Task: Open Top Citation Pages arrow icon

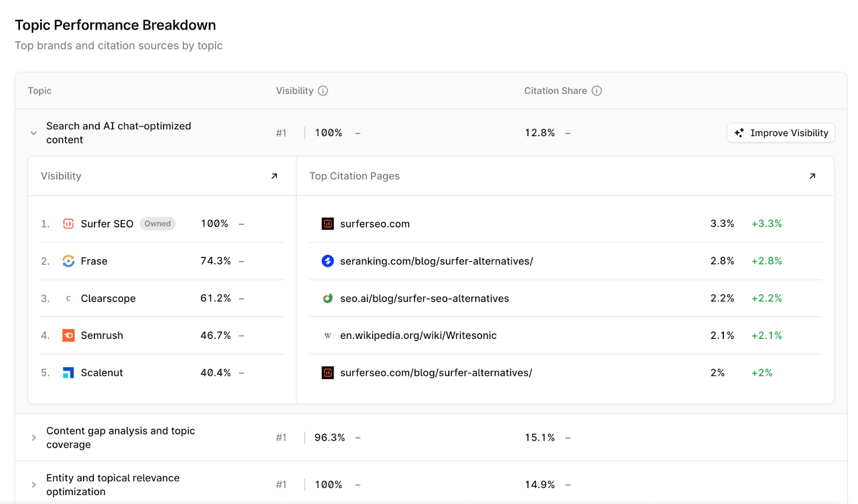Action: (x=812, y=176)
